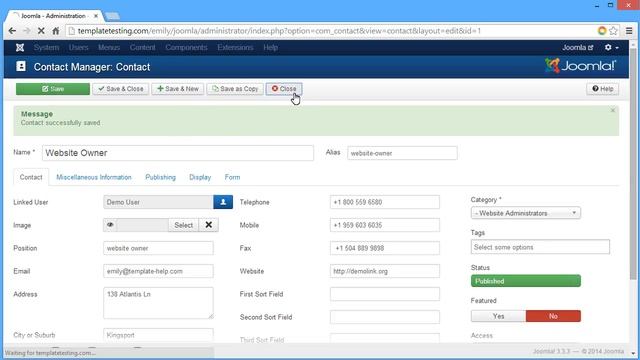Open the Tags select options box
This screenshot has height=360, width=640.
540,247
